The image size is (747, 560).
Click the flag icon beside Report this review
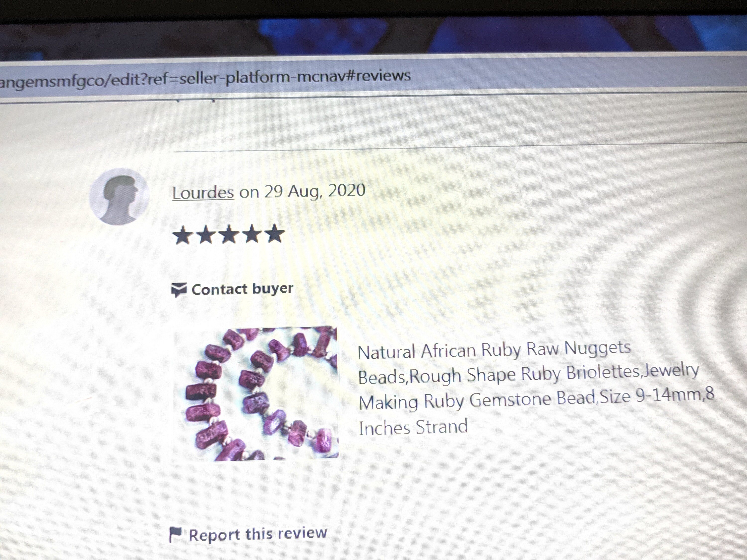tap(175, 535)
